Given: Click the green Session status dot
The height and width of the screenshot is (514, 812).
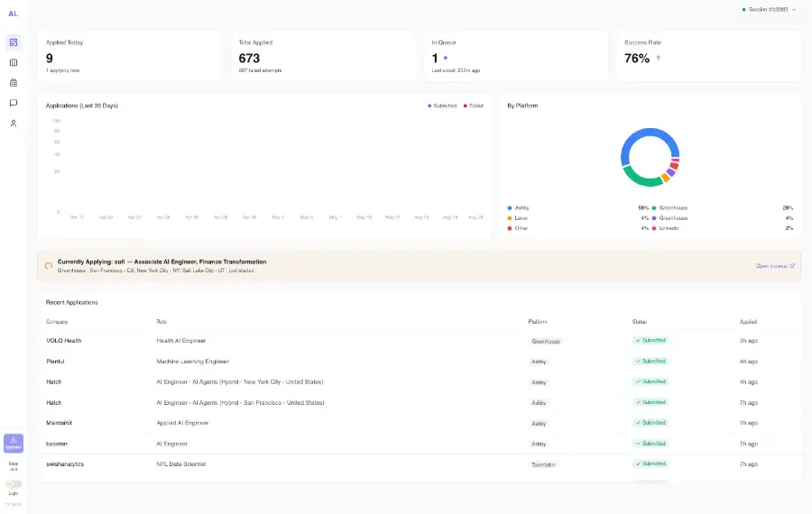Looking at the screenshot, I should (x=744, y=10).
